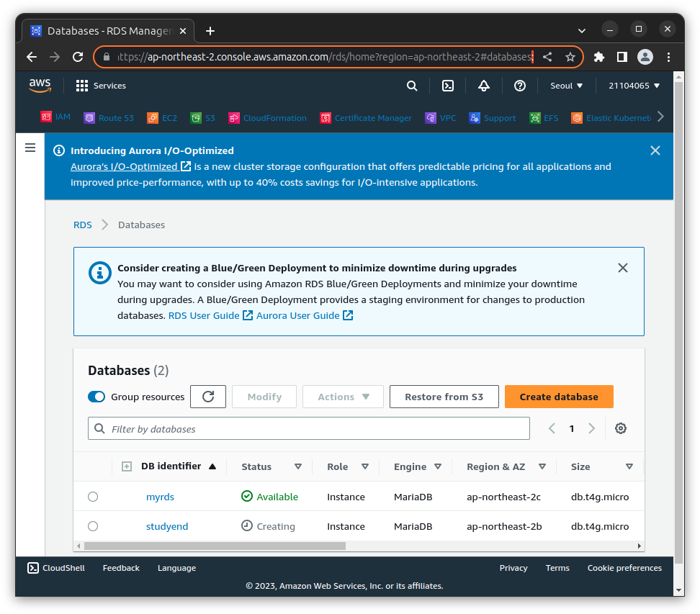700x614 pixels.
Task: Open the myrds database link
Action: click(x=160, y=497)
